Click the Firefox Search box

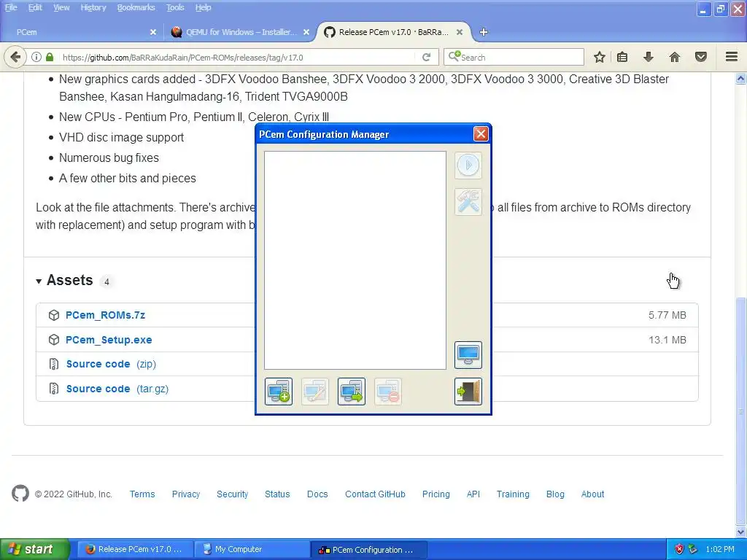point(514,57)
